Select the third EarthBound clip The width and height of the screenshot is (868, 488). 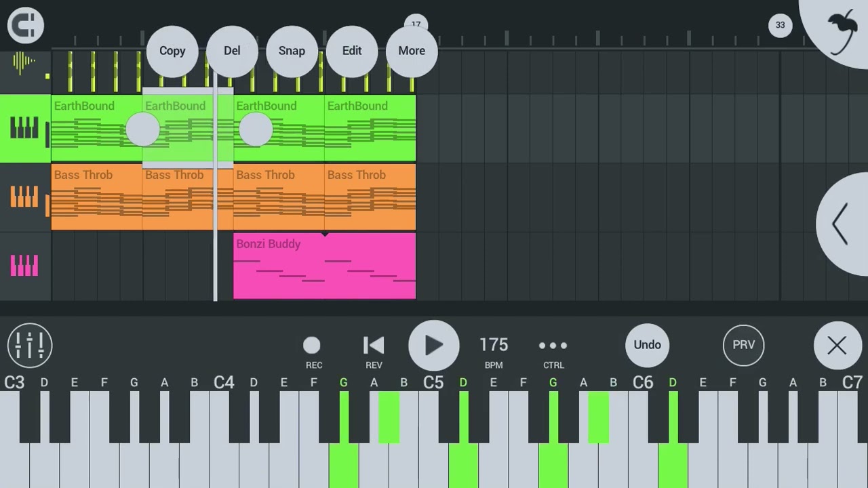(279, 127)
